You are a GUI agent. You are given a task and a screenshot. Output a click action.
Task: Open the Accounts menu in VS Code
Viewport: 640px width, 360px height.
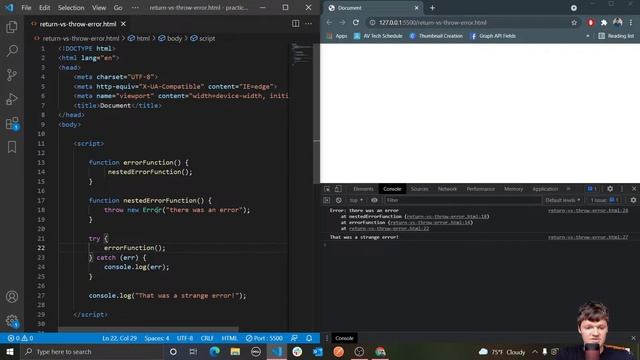click(x=12, y=297)
